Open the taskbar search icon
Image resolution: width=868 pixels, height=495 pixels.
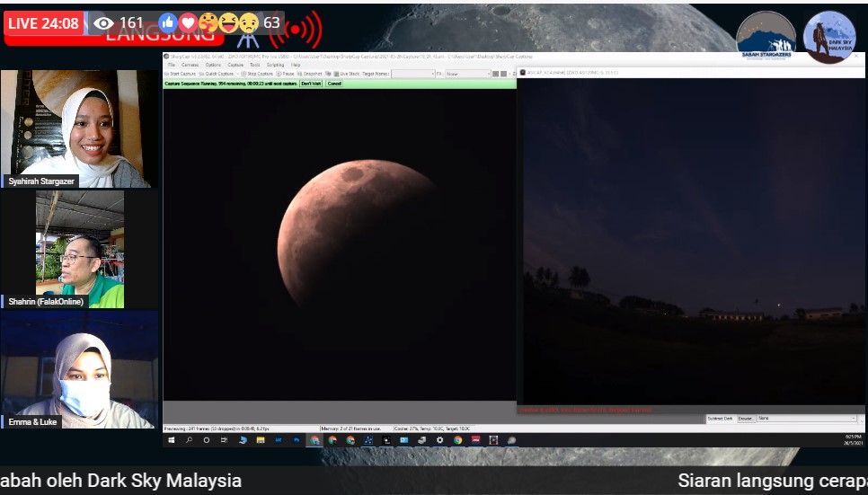[189, 440]
